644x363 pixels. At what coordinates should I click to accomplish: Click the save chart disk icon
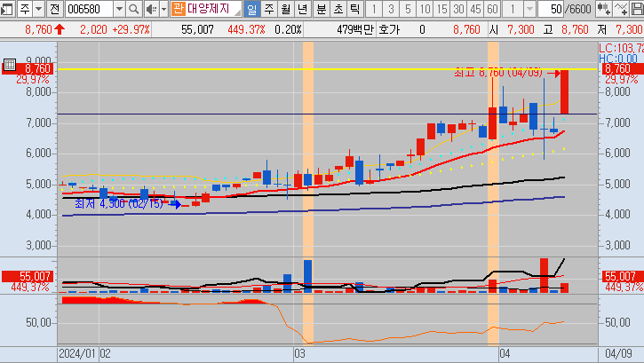(637, 9)
